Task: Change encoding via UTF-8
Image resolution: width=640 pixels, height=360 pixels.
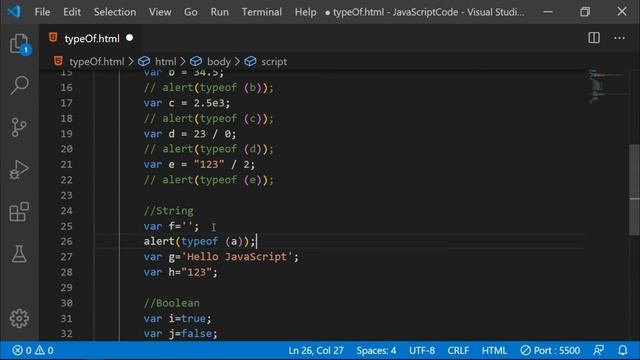Action: pyautogui.click(x=422, y=350)
